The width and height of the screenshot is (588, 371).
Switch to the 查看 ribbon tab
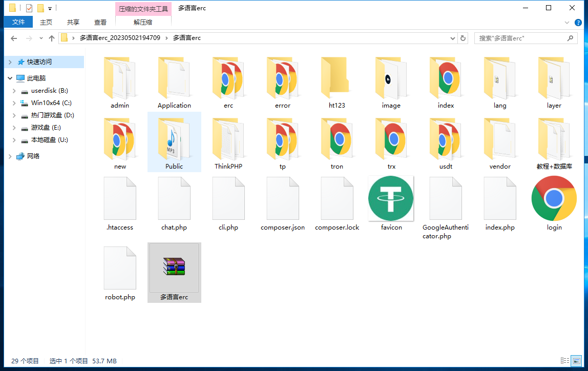(x=100, y=22)
